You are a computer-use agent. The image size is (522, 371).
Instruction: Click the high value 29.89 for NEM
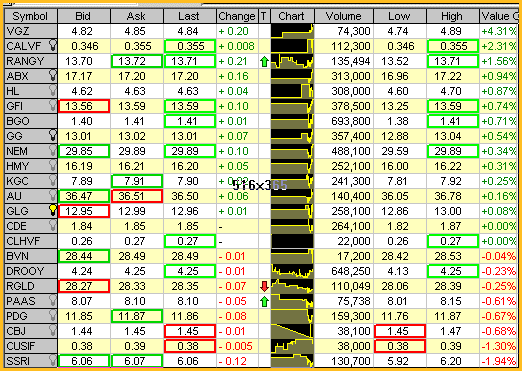point(453,151)
